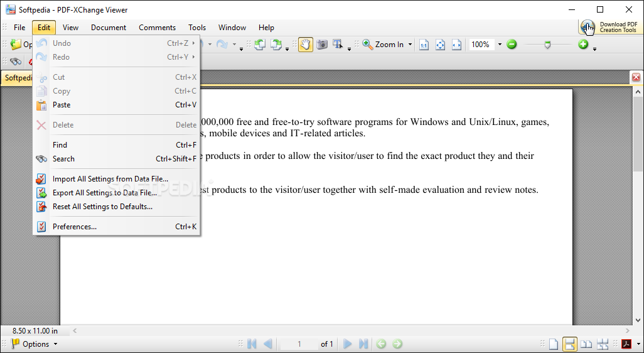Click the 8.50 x 11.00 in page size

click(x=35, y=331)
